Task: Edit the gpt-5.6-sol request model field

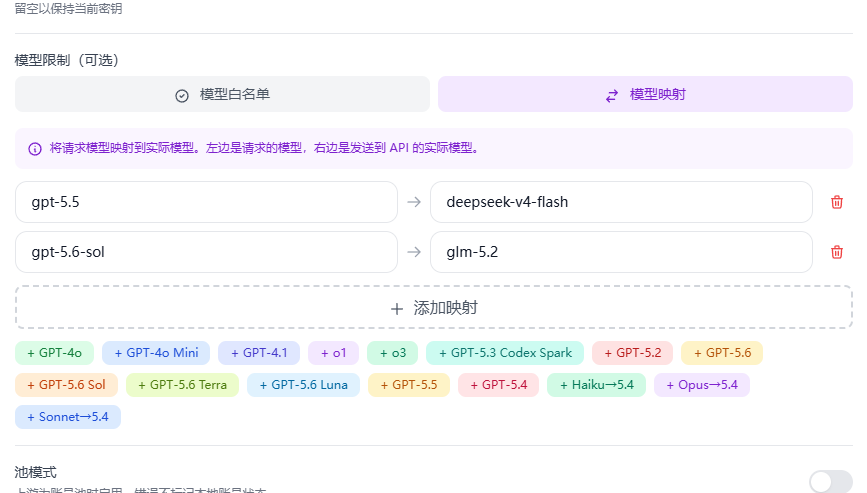Action: click(x=206, y=252)
